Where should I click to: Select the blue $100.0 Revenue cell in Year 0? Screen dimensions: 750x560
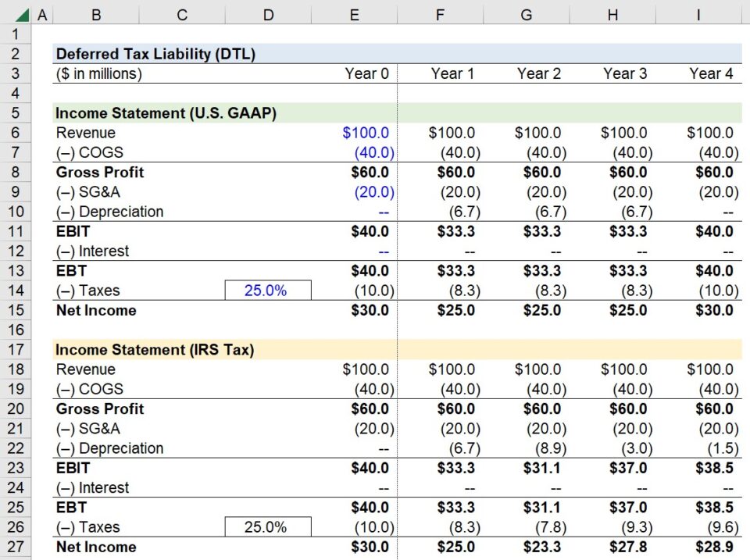coord(354,133)
